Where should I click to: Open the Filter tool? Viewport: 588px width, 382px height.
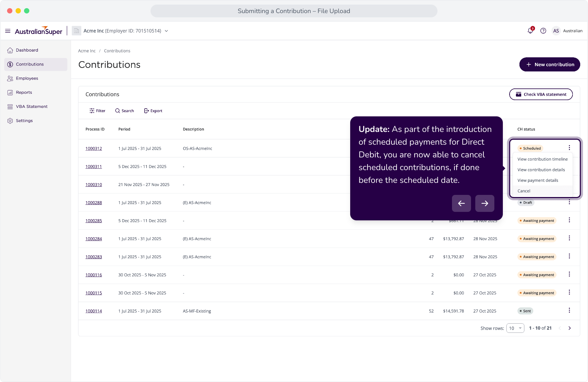97,111
